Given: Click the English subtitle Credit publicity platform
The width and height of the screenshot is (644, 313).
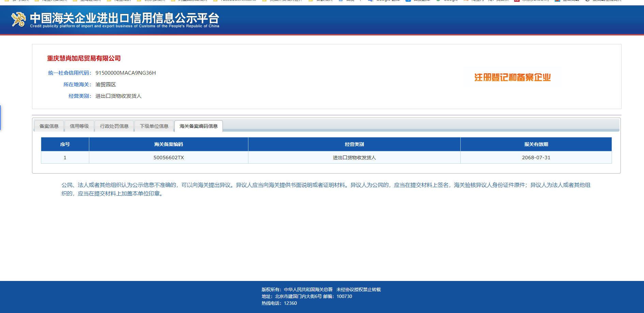Looking at the screenshot, I should point(125,26).
